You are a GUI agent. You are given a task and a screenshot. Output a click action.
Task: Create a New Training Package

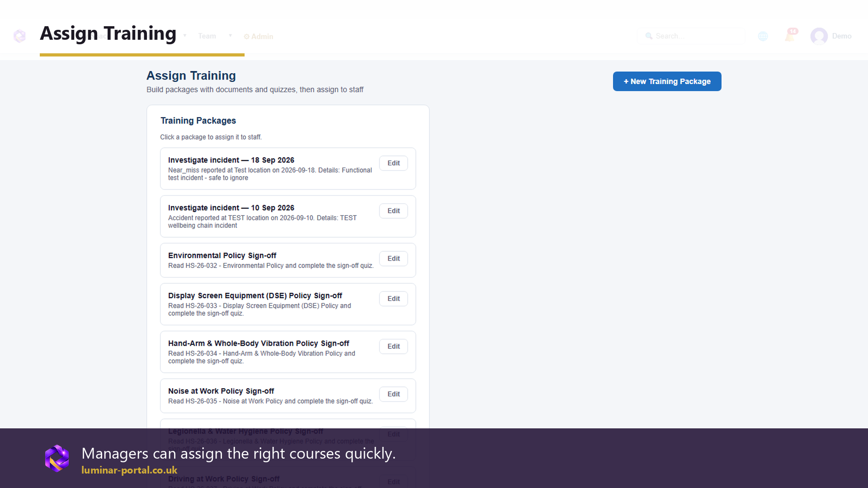(x=667, y=81)
